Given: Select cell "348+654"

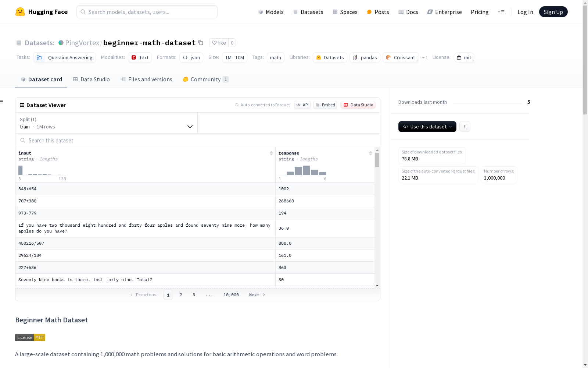Looking at the screenshot, I should click(x=145, y=189).
